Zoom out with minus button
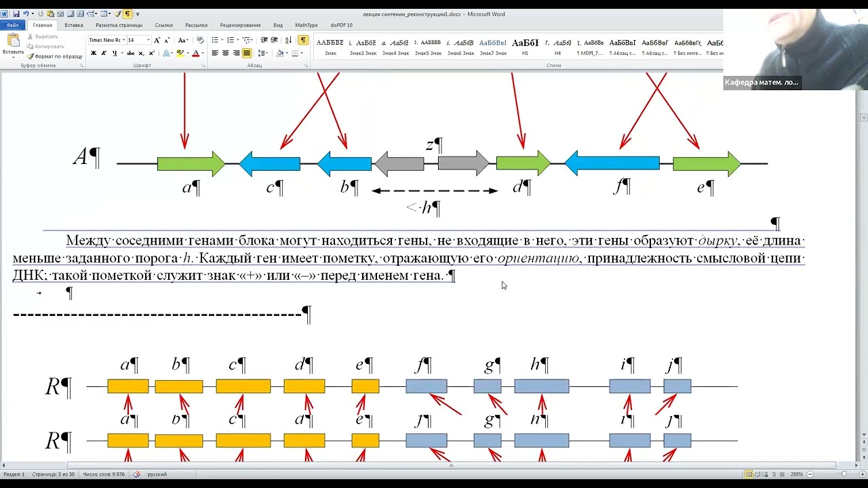Viewport: 868px width, 488px height. [x=809, y=474]
